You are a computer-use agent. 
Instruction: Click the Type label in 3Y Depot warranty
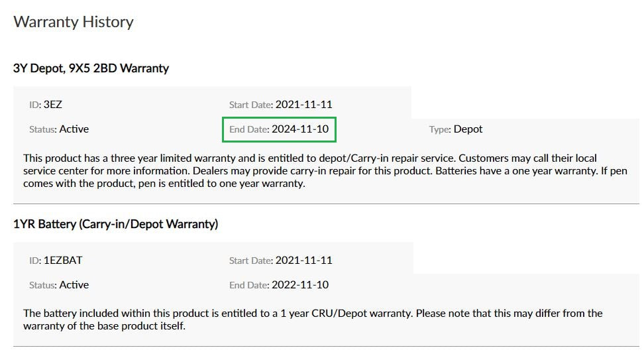click(x=440, y=130)
